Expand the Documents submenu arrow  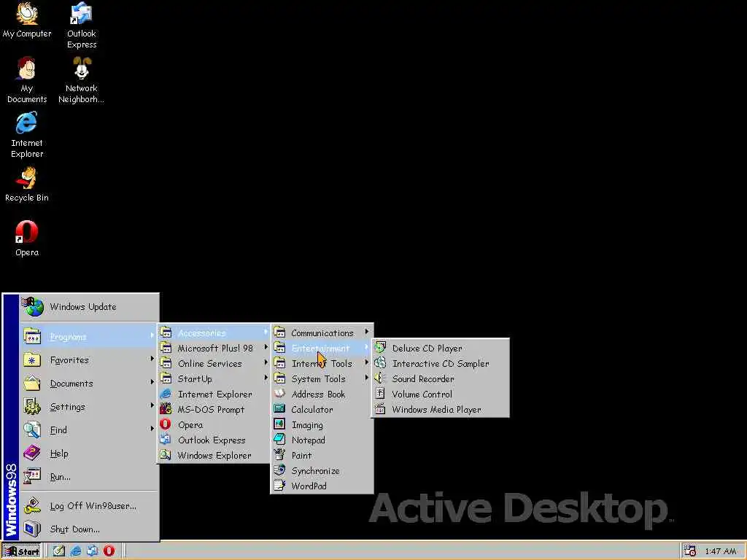152,382
